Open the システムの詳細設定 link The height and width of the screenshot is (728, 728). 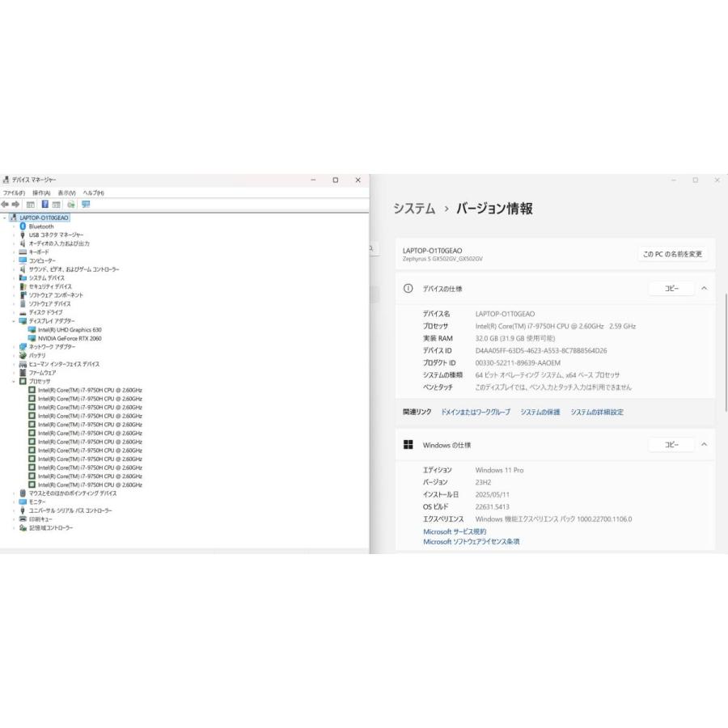[x=597, y=412]
